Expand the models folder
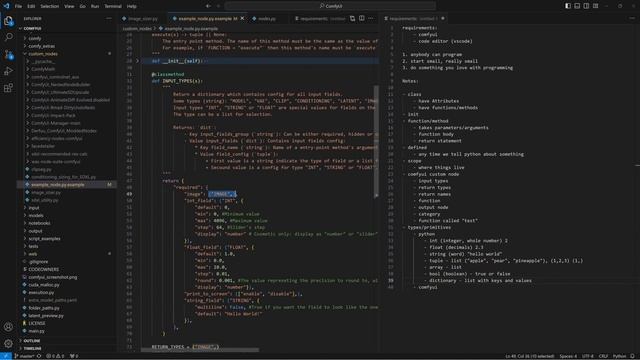Image resolution: width=640 pixels, height=360 pixels. [36, 216]
